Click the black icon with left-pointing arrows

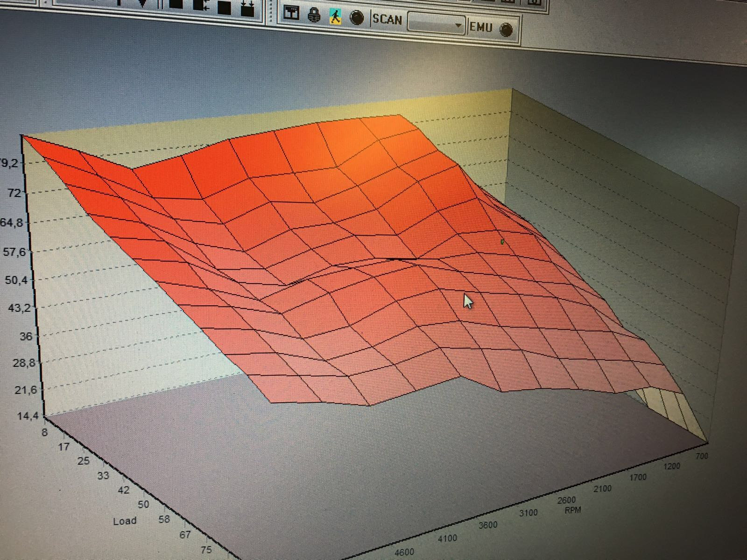pos(201,5)
